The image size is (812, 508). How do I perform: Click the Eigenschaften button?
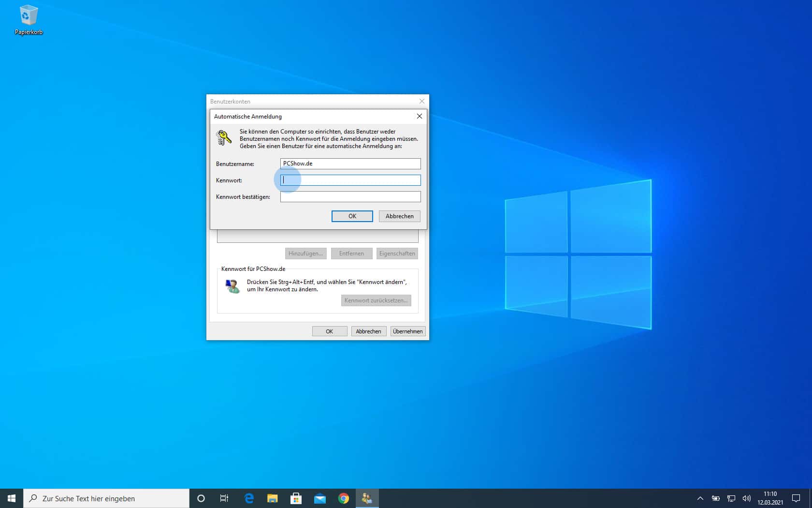pyautogui.click(x=397, y=254)
